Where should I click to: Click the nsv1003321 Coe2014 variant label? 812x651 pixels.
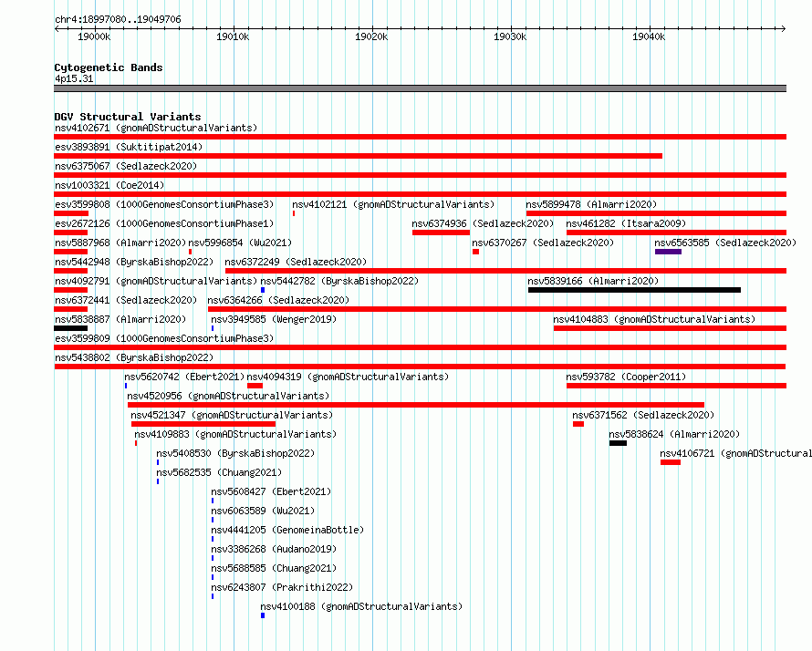[x=109, y=185]
